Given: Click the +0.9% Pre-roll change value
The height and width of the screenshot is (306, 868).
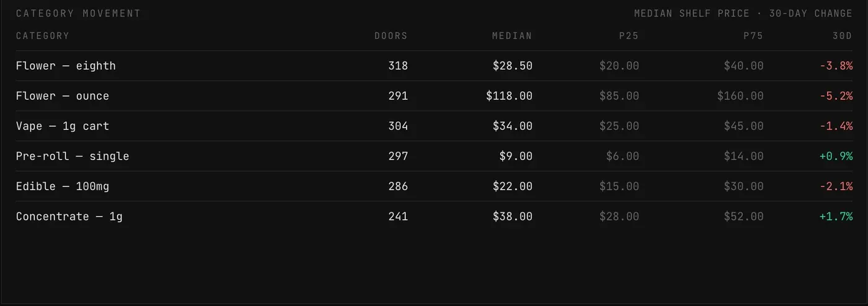Looking at the screenshot, I should tap(836, 156).
